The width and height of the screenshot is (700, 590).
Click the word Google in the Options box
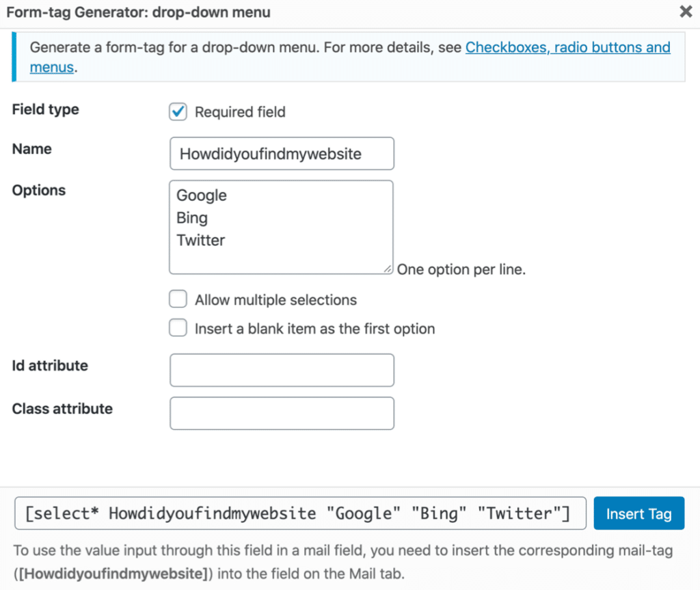[x=201, y=195]
